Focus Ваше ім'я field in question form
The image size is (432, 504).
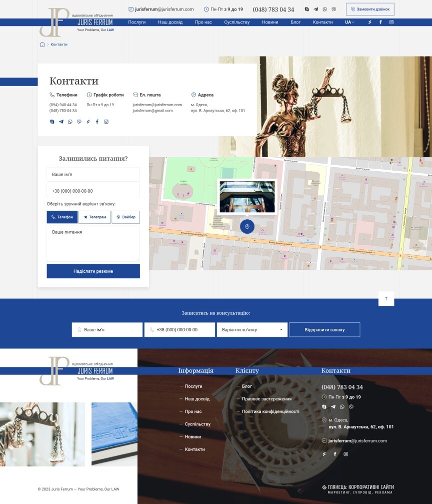click(93, 174)
